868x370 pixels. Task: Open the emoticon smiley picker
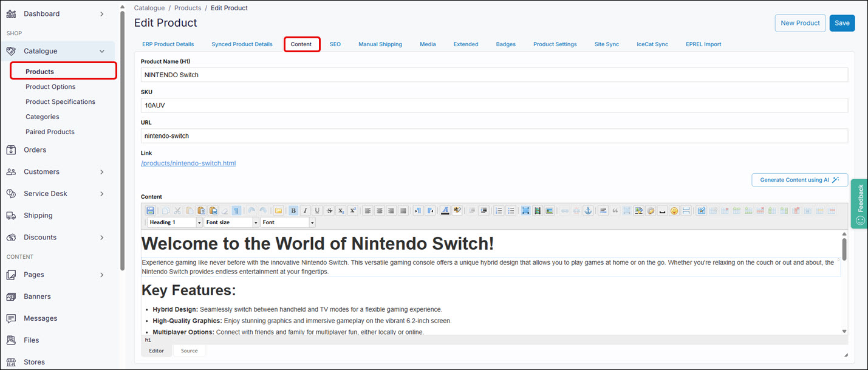coord(674,211)
